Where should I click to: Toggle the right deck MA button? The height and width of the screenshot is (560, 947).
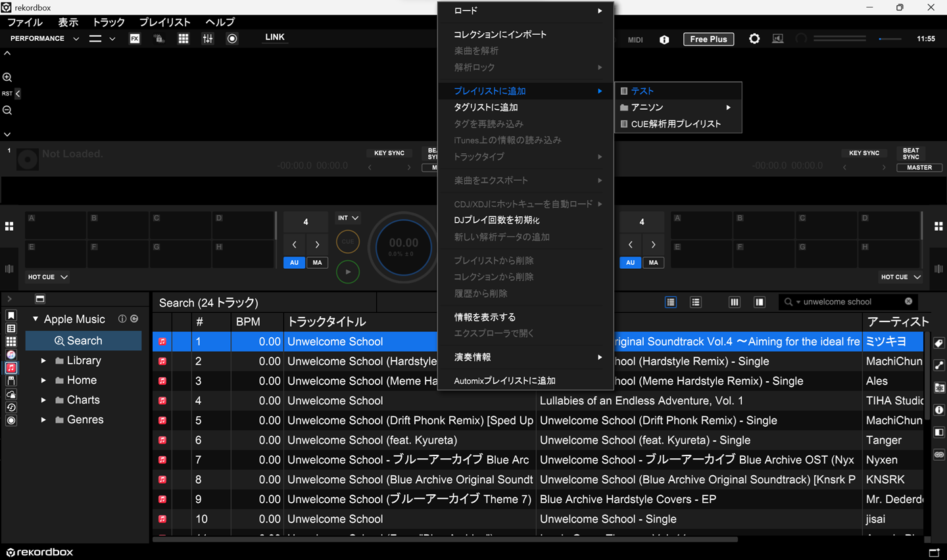[x=653, y=263]
